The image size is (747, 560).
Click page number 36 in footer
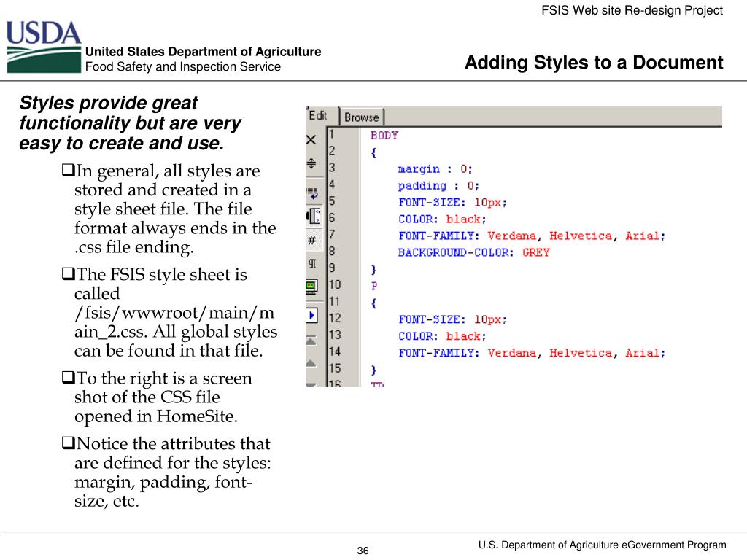click(x=363, y=551)
